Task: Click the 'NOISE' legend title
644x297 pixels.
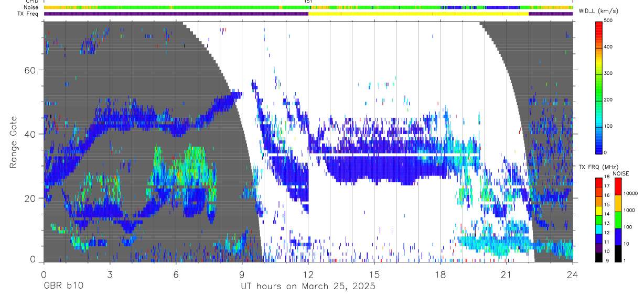Action: (x=621, y=173)
